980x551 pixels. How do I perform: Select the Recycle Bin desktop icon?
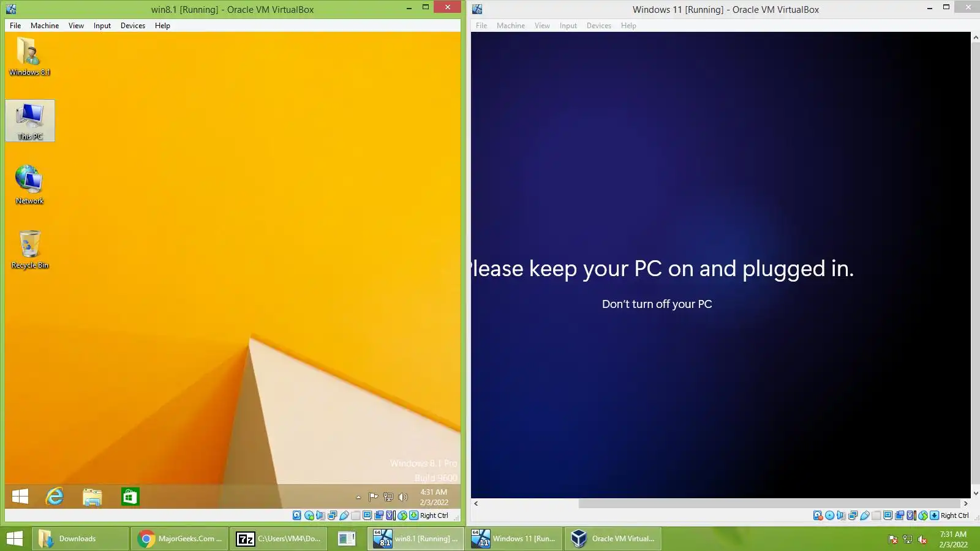tap(29, 249)
